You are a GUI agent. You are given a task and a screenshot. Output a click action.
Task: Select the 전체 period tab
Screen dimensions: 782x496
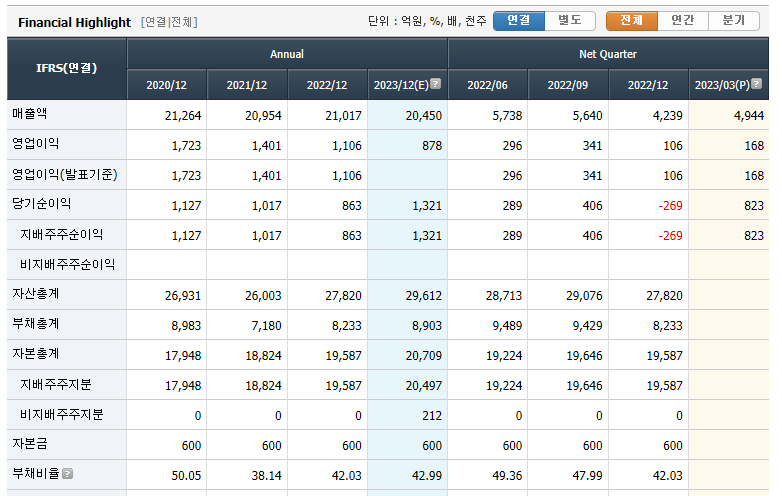pos(632,21)
